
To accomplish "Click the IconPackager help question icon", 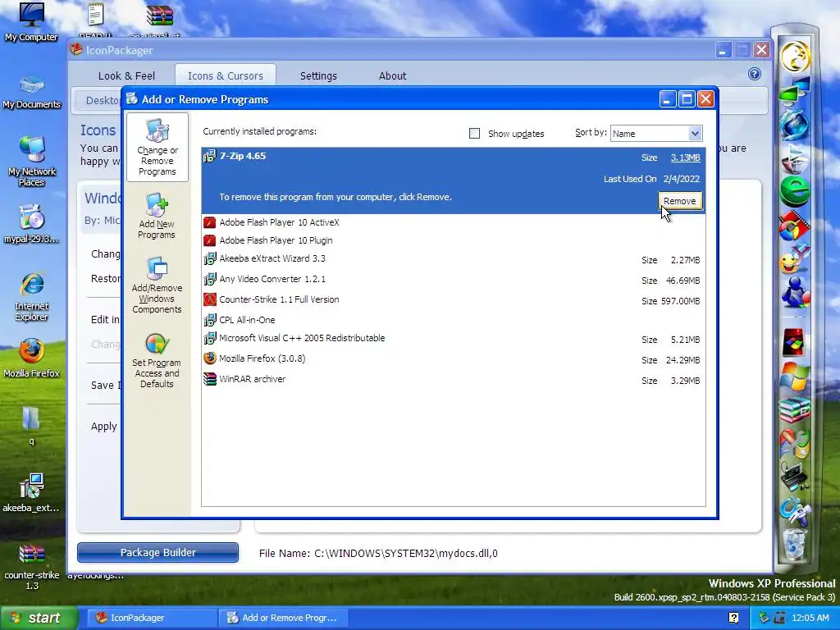I will pos(755,74).
